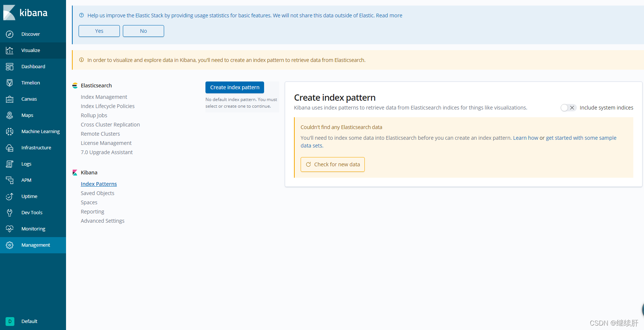Image resolution: width=644 pixels, height=330 pixels.
Task: Click the Uptime icon in sidebar
Action: coord(10,197)
